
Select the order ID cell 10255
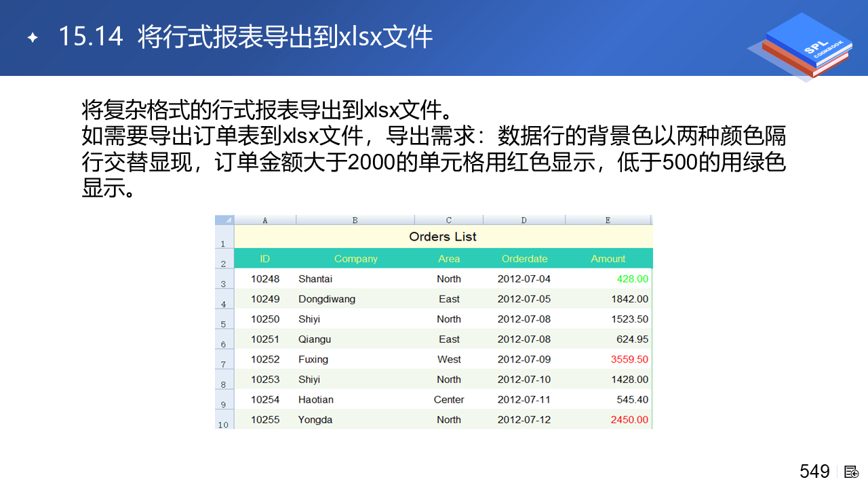point(265,420)
